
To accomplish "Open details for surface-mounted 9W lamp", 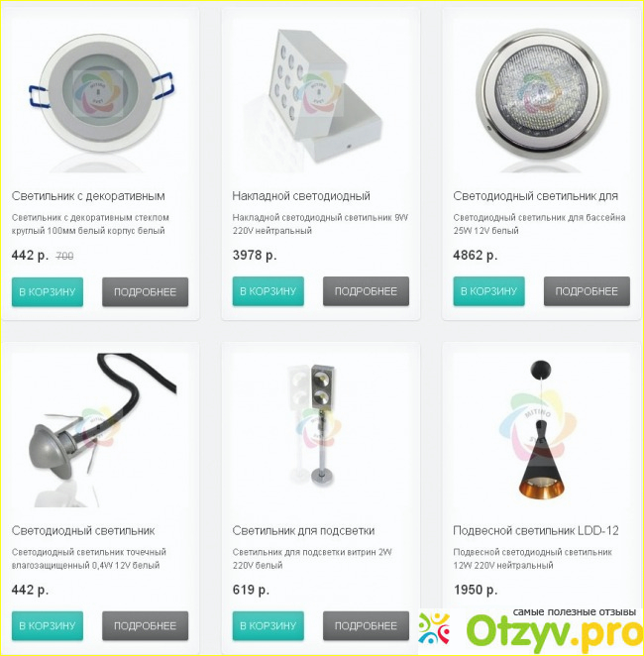I will click(x=366, y=291).
